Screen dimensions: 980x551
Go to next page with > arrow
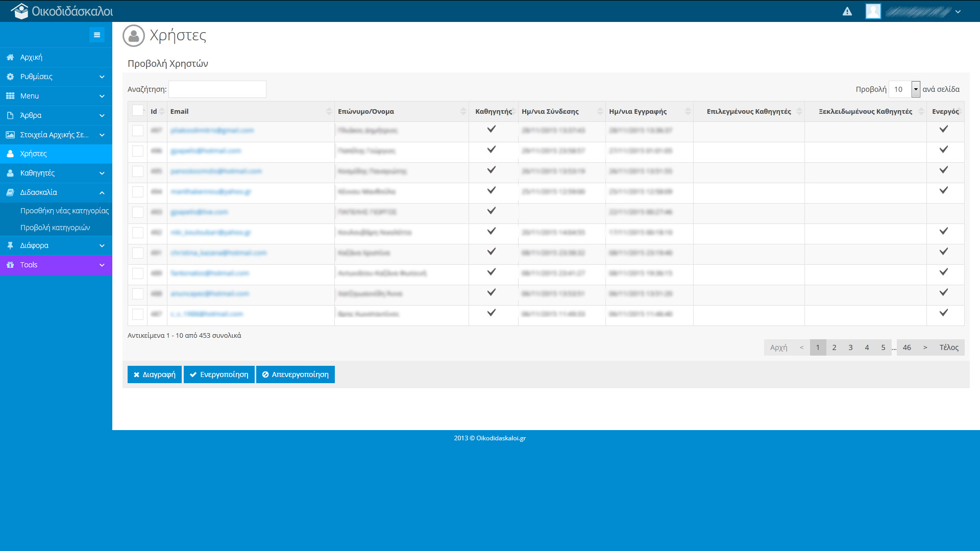tap(925, 347)
